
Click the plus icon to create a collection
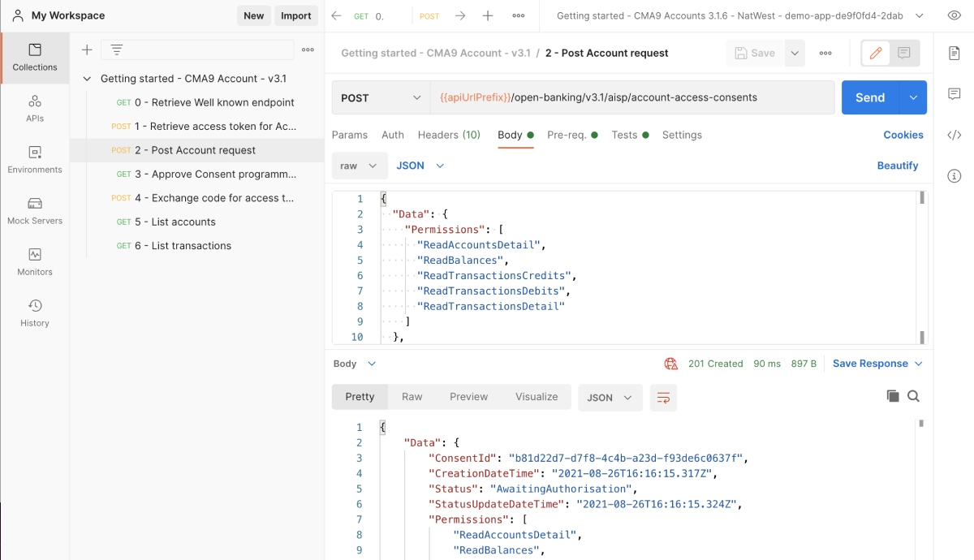[x=87, y=50]
